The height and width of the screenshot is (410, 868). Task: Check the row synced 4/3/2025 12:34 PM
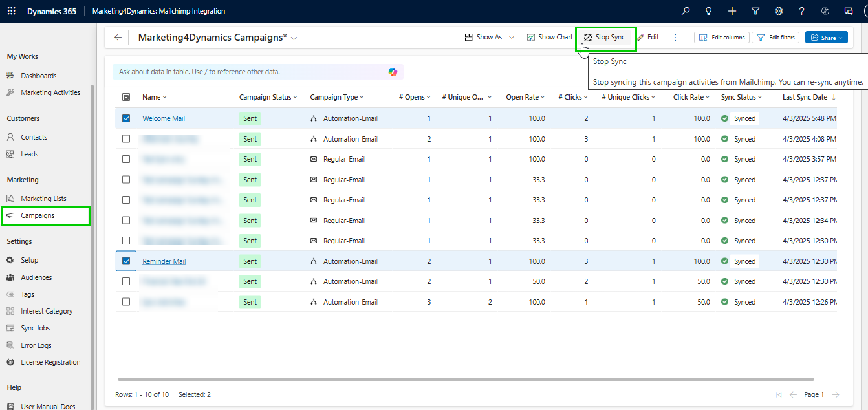tap(126, 221)
